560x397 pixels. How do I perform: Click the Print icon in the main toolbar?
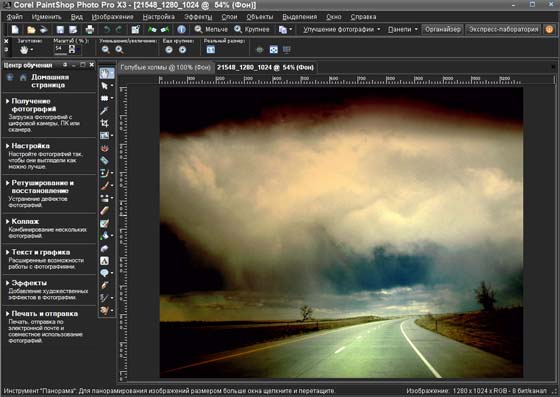(x=90, y=29)
